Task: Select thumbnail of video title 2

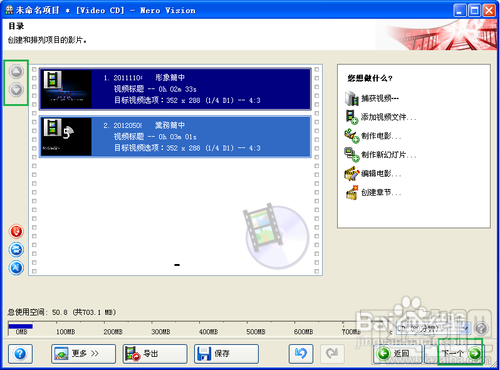Action: [66, 137]
